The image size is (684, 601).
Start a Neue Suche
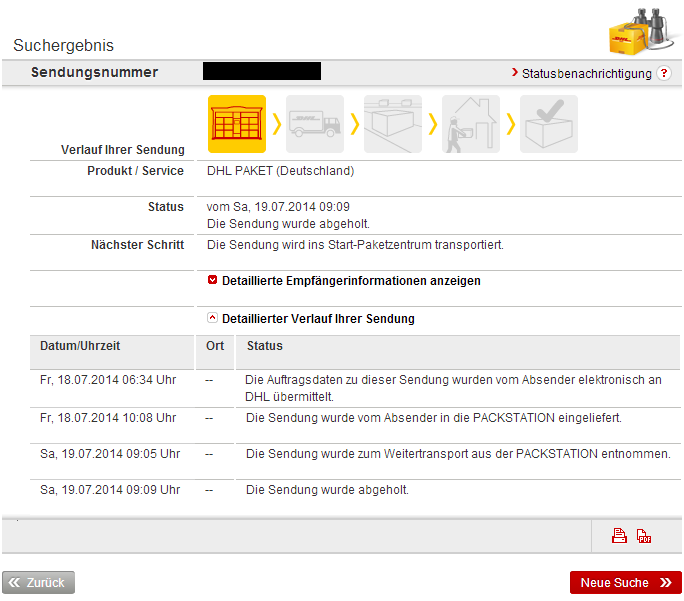pyautogui.click(x=625, y=583)
